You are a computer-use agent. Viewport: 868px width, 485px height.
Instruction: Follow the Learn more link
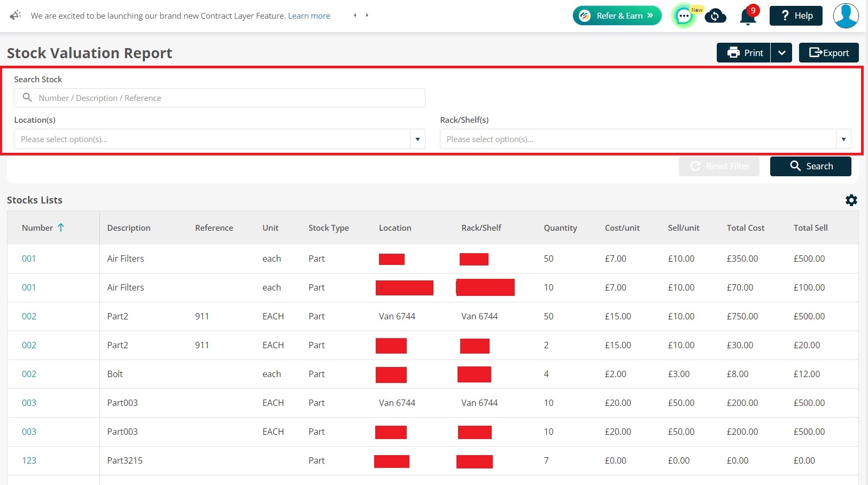(x=309, y=16)
